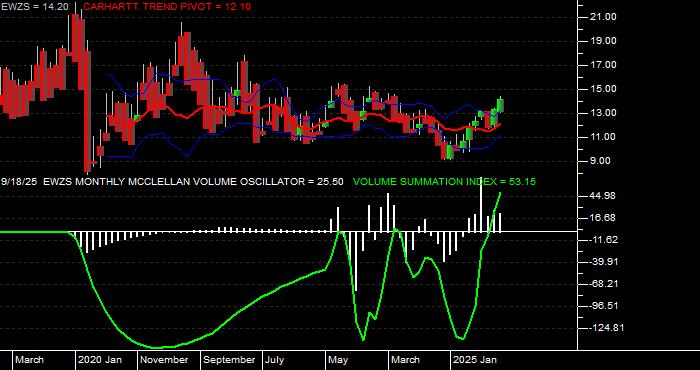This screenshot has height=370, width=700.
Task: Select the 44.98 oscillator axis value
Action: click(603, 196)
